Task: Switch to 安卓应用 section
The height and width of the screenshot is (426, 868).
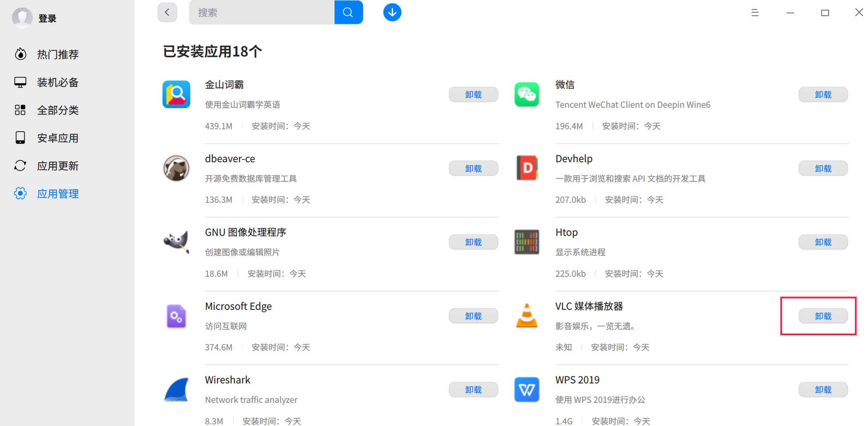Action: pyautogui.click(x=58, y=138)
